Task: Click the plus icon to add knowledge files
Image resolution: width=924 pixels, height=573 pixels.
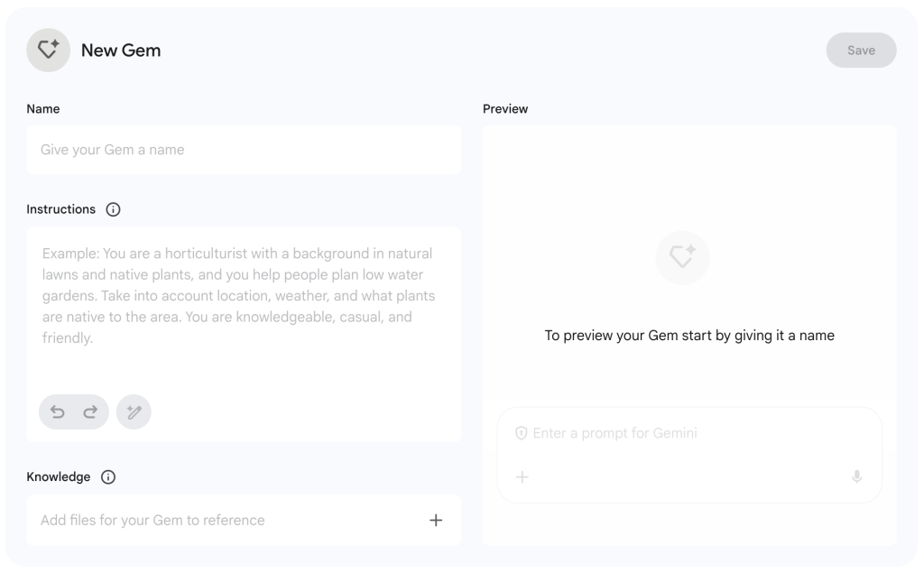Action: (x=436, y=520)
